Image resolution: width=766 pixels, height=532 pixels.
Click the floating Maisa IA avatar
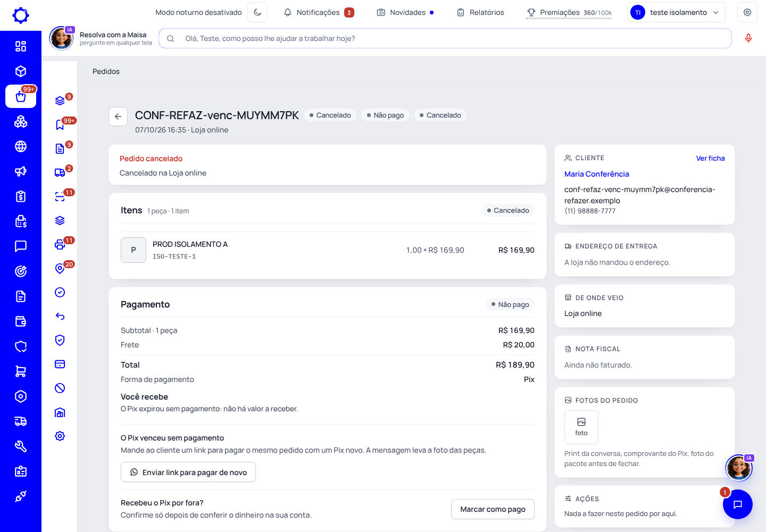(x=739, y=468)
